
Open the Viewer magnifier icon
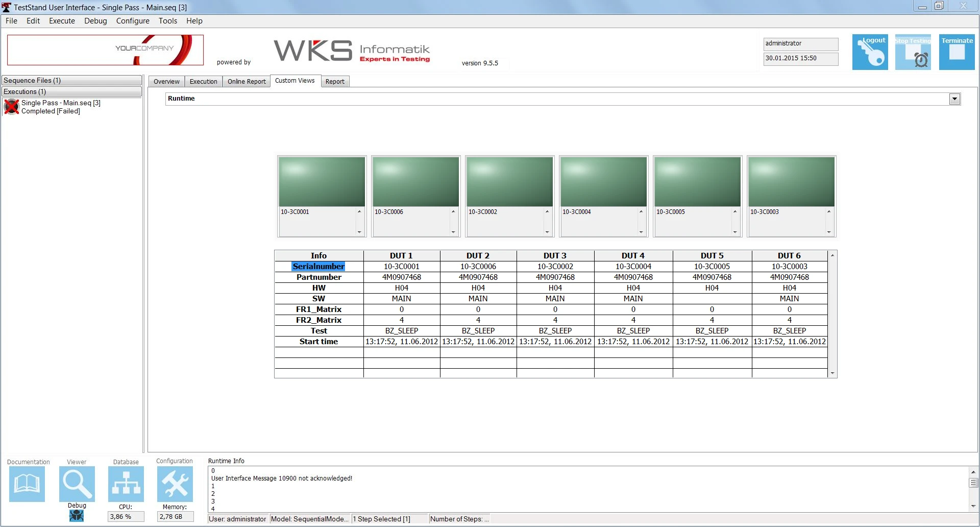pyautogui.click(x=77, y=484)
